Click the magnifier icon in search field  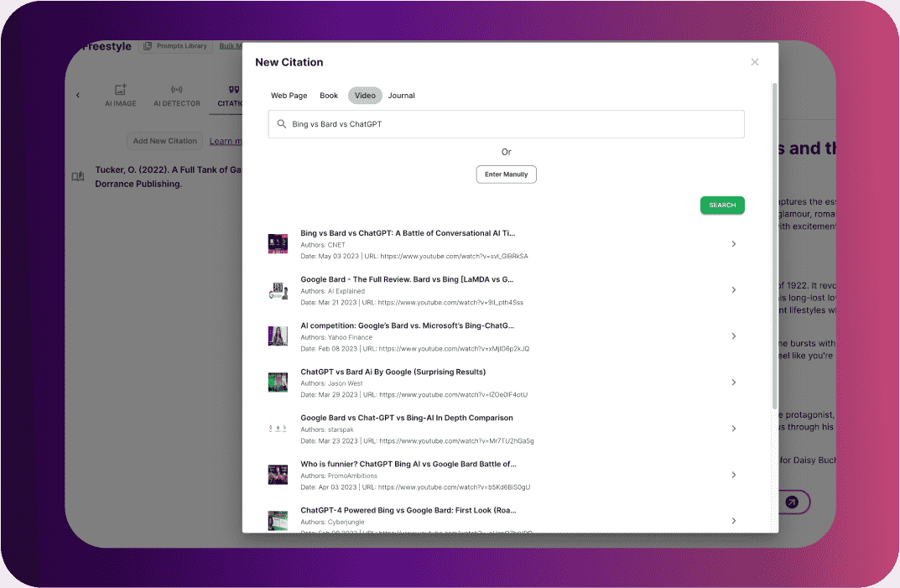pyautogui.click(x=282, y=124)
